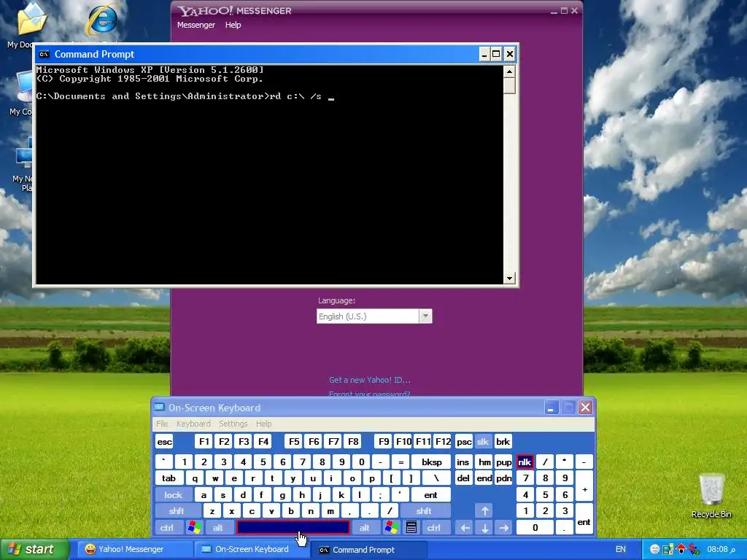Open the Help menu of On-Screen Keyboard
The image size is (747, 560).
[263, 424]
